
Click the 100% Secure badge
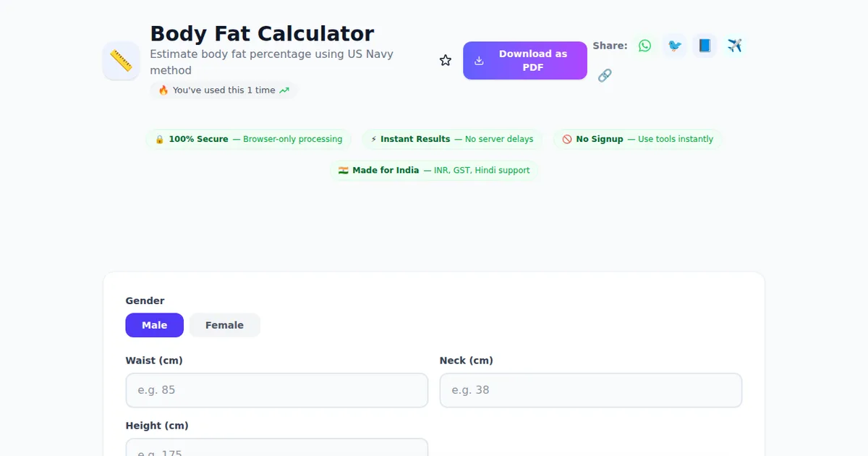coord(248,139)
